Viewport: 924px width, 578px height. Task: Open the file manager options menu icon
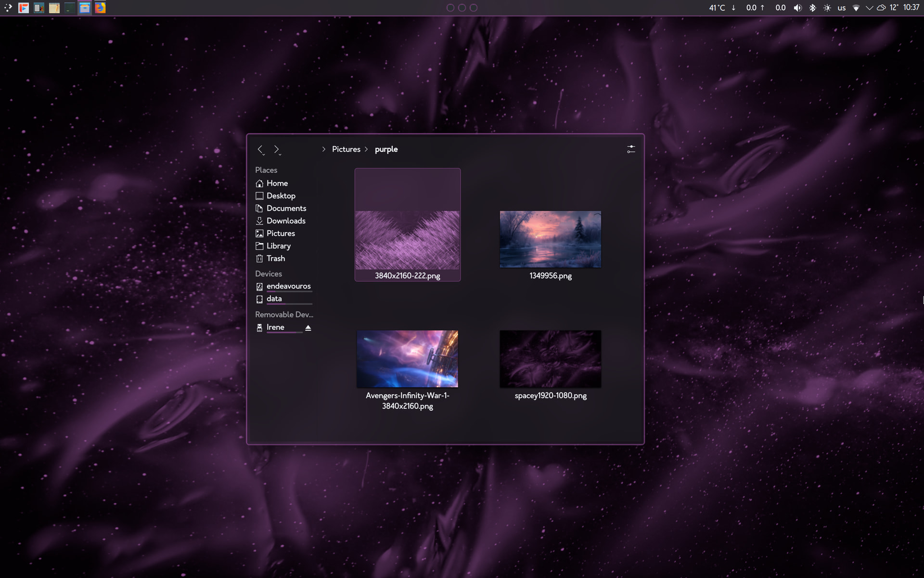pos(631,149)
